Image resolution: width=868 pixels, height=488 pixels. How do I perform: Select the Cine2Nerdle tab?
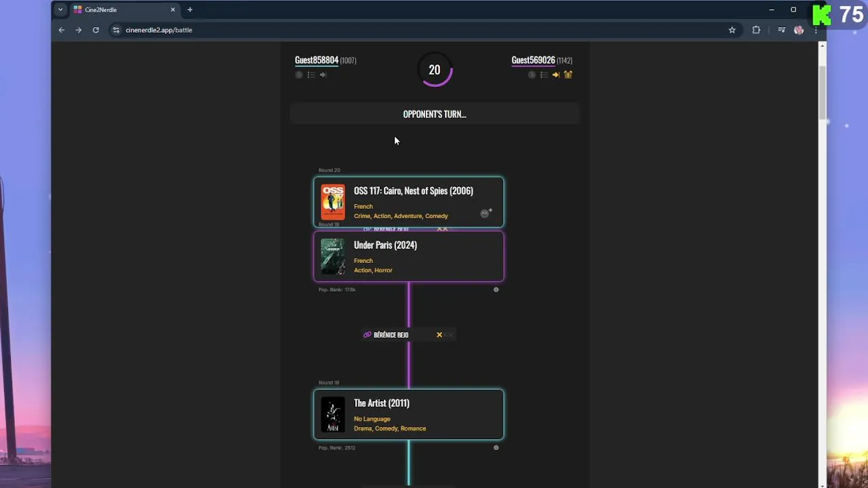125,9
